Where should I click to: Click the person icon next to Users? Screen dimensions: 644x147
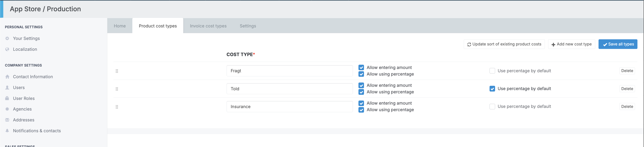point(7,87)
